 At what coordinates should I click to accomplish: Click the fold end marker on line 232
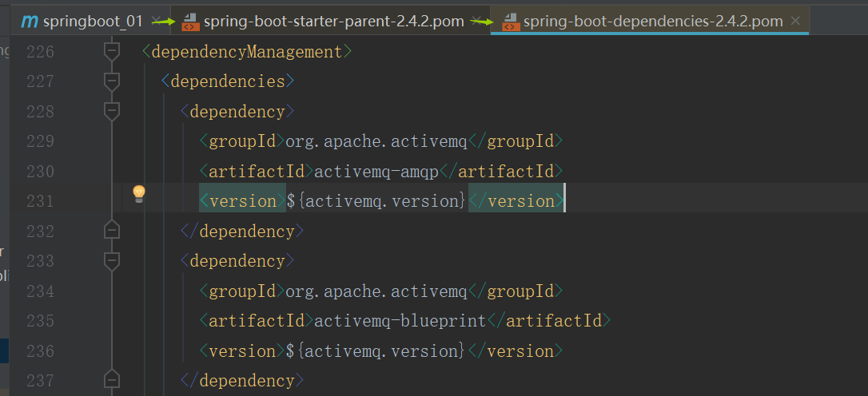(x=112, y=229)
